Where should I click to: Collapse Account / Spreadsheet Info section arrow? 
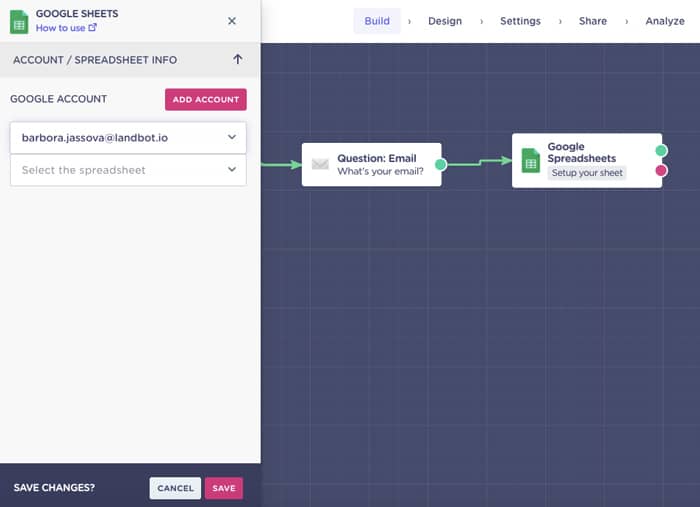238,59
